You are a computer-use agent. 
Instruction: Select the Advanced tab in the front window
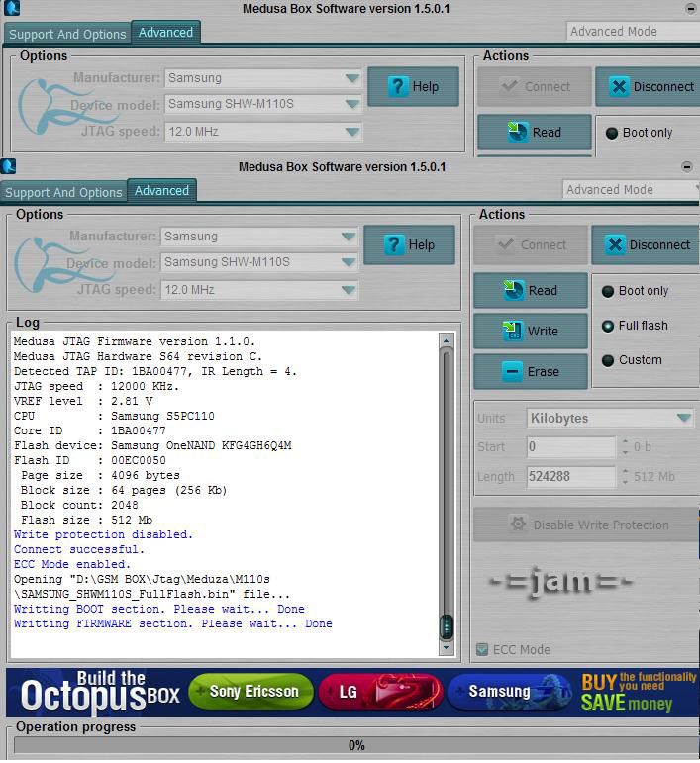(x=161, y=190)
